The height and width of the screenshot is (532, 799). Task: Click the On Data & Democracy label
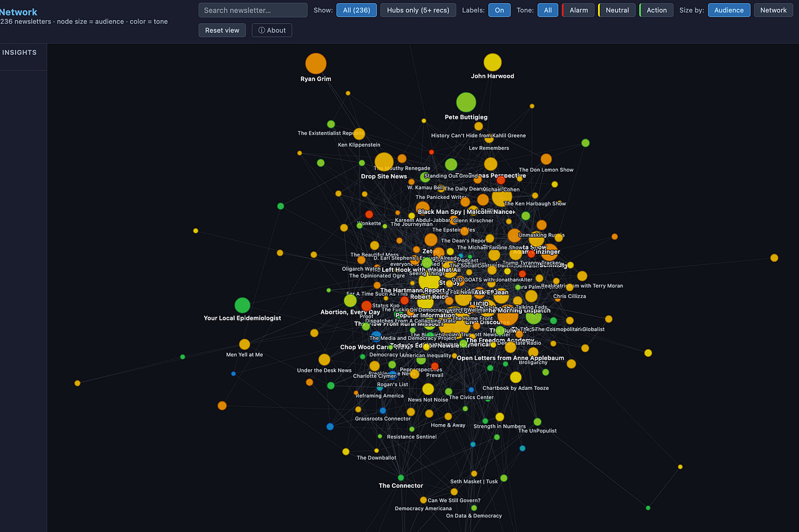474,516
